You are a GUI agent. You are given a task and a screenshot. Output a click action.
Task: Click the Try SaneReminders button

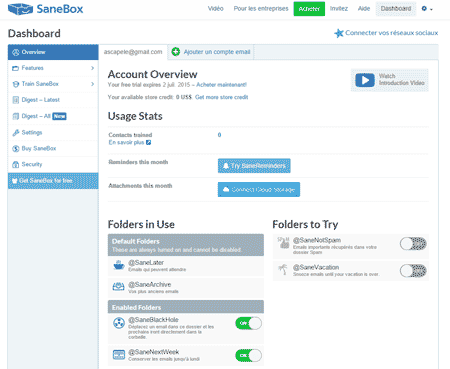(254, 166)
